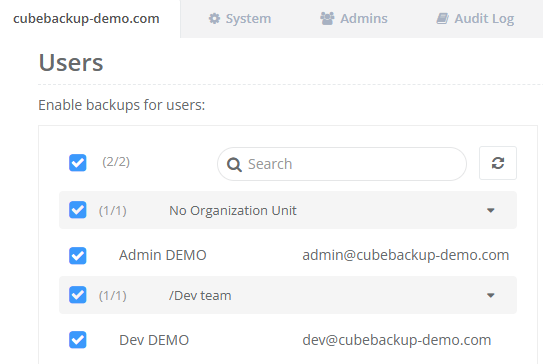Click the (2/2) count text
Viewport: 543px width, 364px height.
click(x=116, y=162)
